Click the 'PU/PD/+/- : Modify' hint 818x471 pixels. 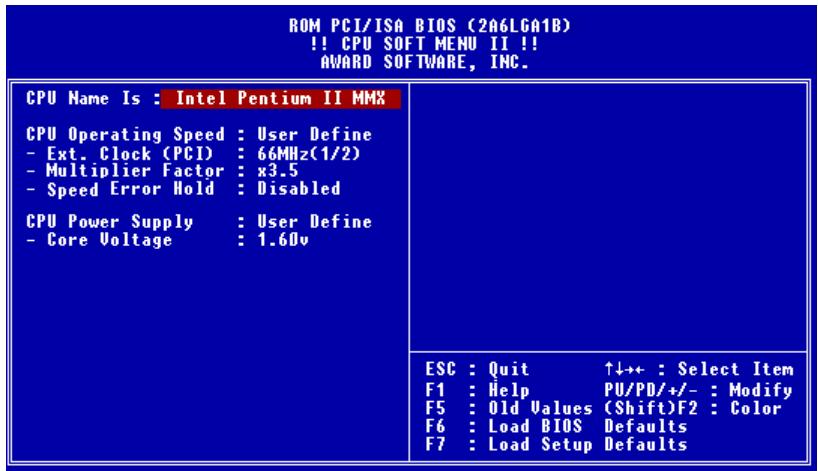[x=699, y=390]
